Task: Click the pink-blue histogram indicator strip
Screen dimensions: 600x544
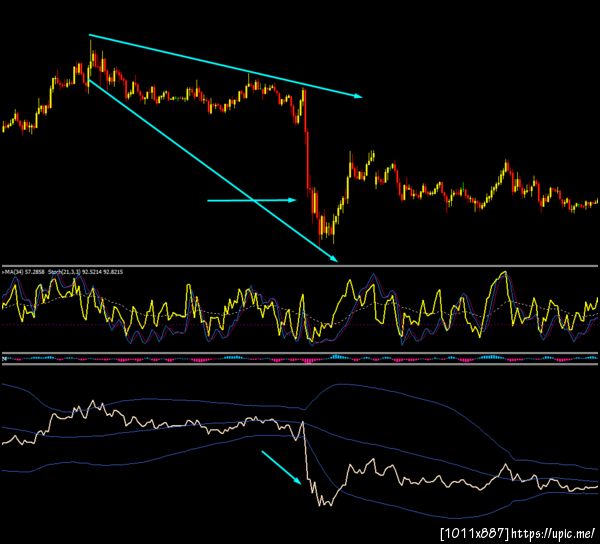Action: point(300,359)
